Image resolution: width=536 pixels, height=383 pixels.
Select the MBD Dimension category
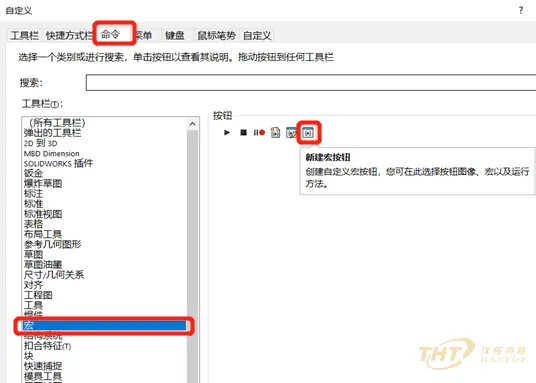pos(51,153)
